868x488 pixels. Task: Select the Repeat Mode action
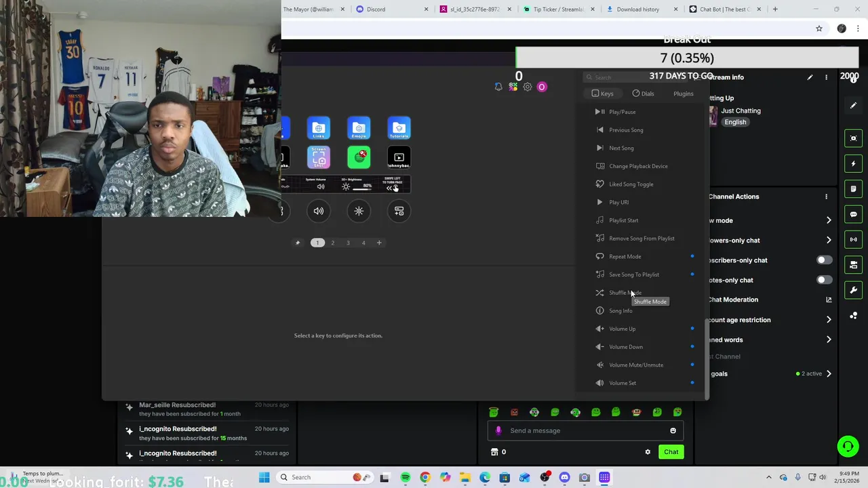tap(625, 256)
